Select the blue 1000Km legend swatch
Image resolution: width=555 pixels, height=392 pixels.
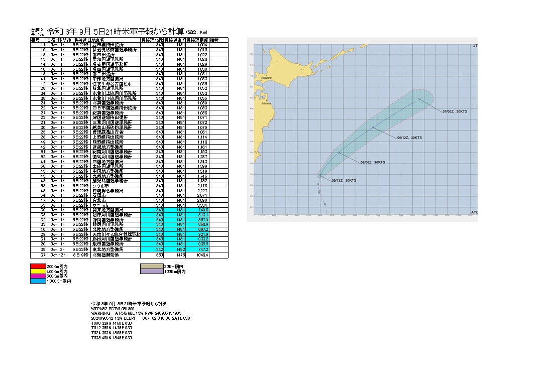(x=38, y=281)
